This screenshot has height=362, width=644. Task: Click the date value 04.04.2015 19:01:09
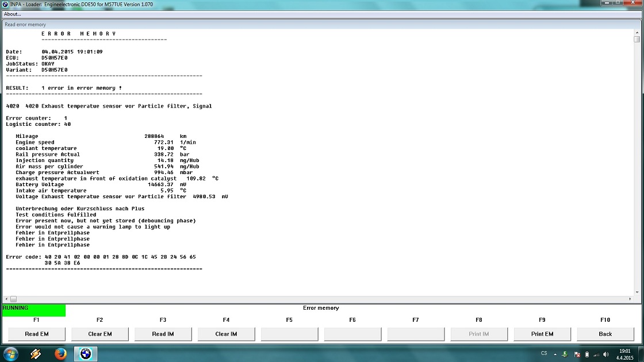click(x=72, y=52)
